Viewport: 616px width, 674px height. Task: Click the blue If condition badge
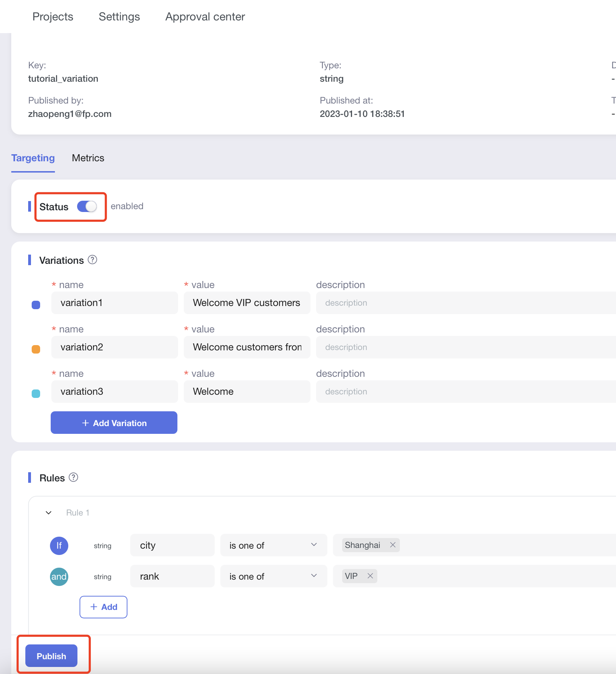(x=59, y=545)
